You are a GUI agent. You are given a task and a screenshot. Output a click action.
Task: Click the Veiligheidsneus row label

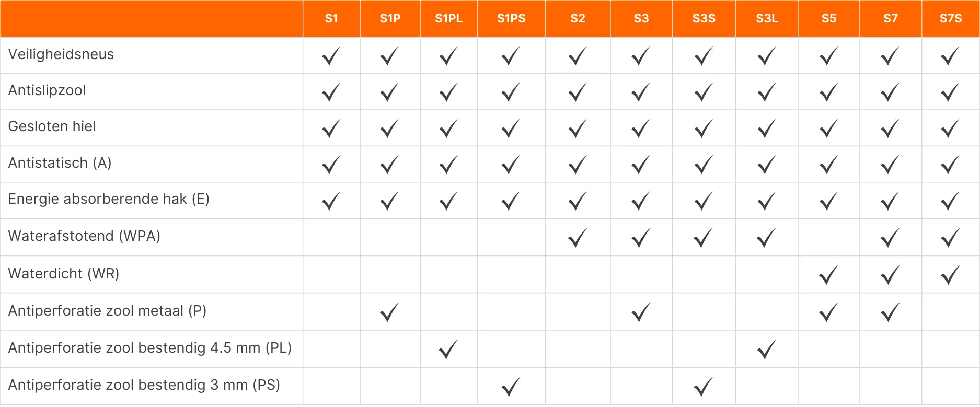pyautogui.click(x=61, y=54)
